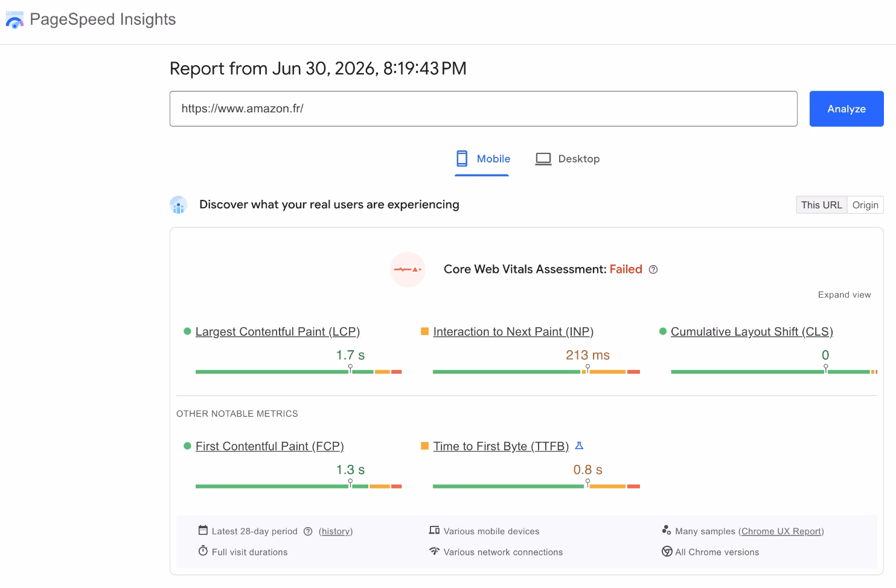Click Expand view
Image resolution: width=896 pixels, height=588 pixels.
click(x=844, y=295)
